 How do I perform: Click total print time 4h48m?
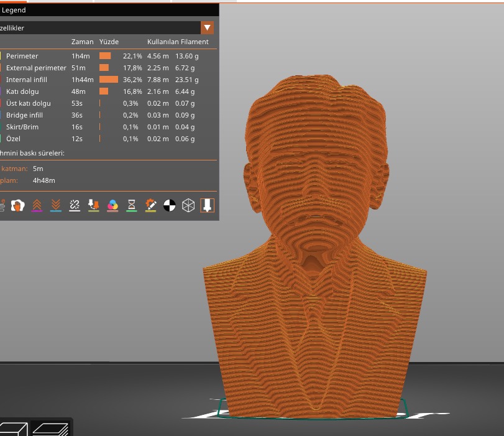(44, 180)
